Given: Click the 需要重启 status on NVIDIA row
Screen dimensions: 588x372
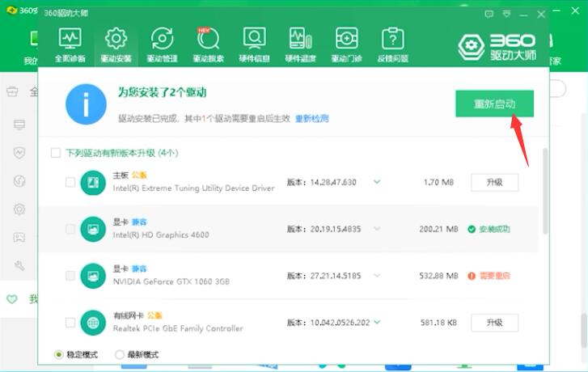Looking at the screenshot, I should pyautogui.click(x=489, y=276).
